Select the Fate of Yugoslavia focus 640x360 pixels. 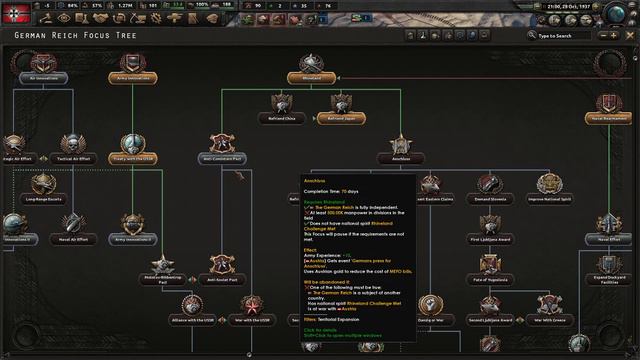(x=490, y=270)
